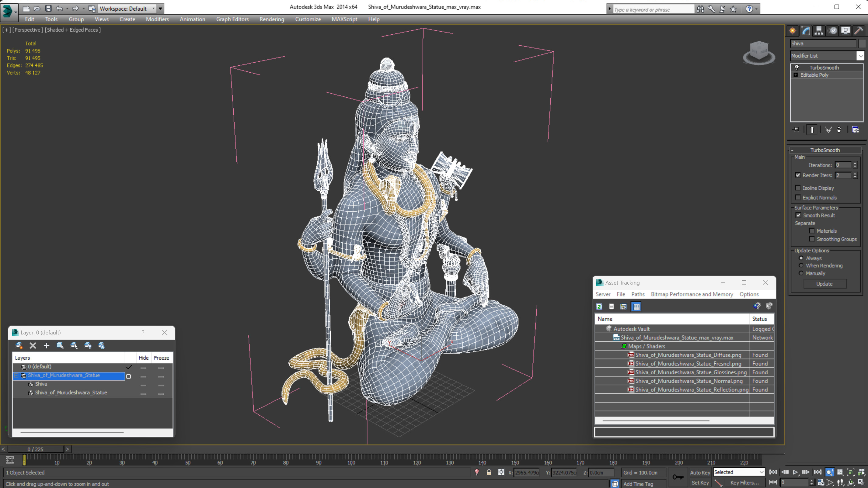The height and width of the screenshot is (488, 868).
Task: Open the Key Filters button
Action: pyautogui.click(x=744, y=483)
